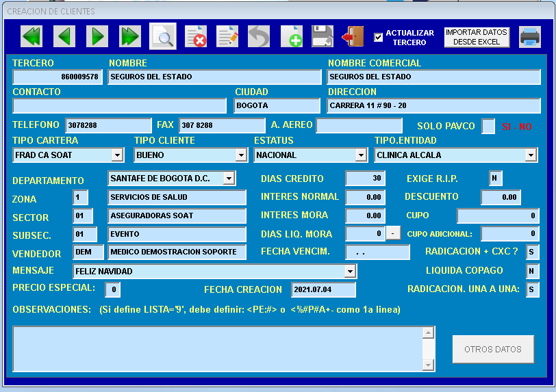
Task: Open the Tipo Cartera dropdown
Action: point(117,155)
